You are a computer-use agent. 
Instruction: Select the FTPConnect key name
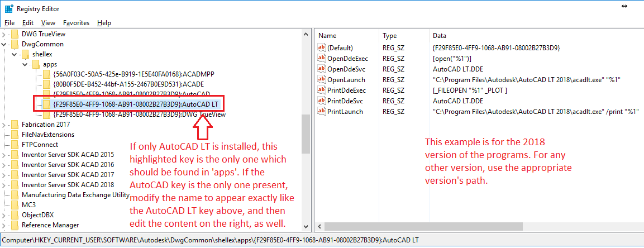pyautogui.click(x=40, y=145)
